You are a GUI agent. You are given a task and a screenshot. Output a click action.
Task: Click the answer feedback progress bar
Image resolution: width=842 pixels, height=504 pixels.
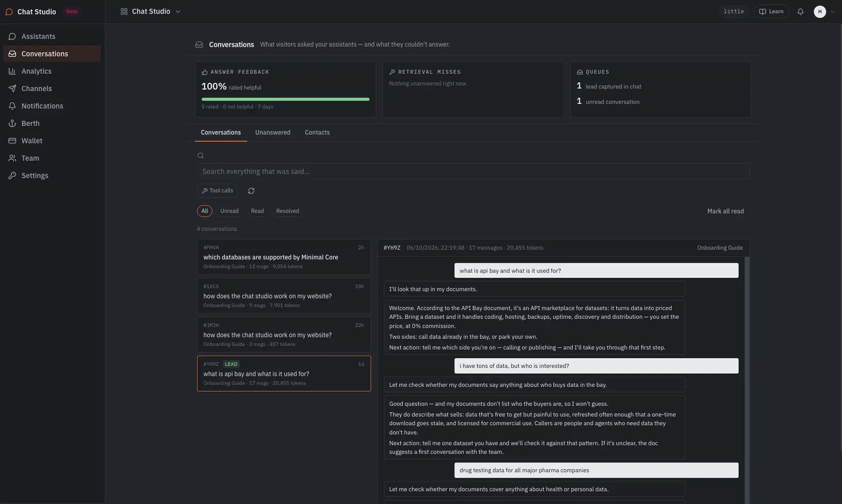click(286, 99)
